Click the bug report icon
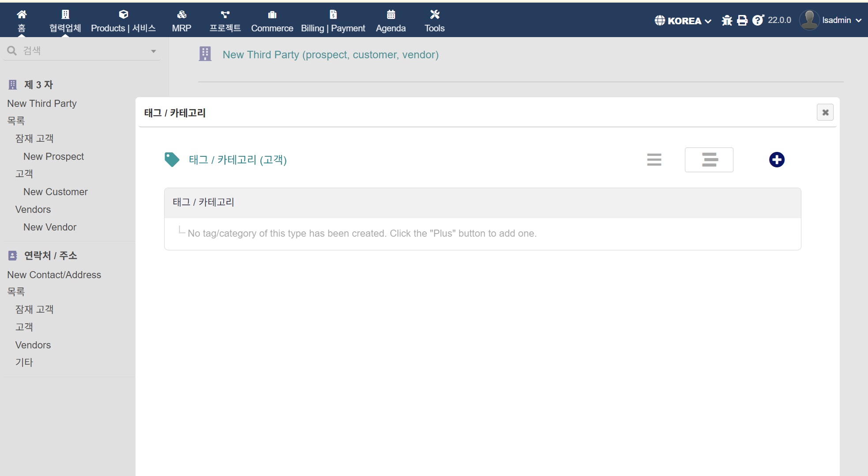The image size is (868, 476). pos(727,20)
